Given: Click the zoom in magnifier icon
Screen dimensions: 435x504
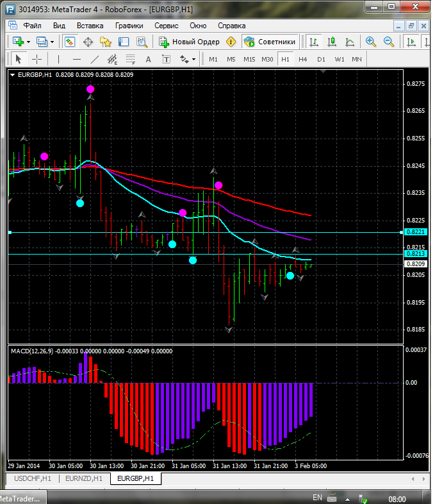Looking at the screenshot, I should click(370, 42).
